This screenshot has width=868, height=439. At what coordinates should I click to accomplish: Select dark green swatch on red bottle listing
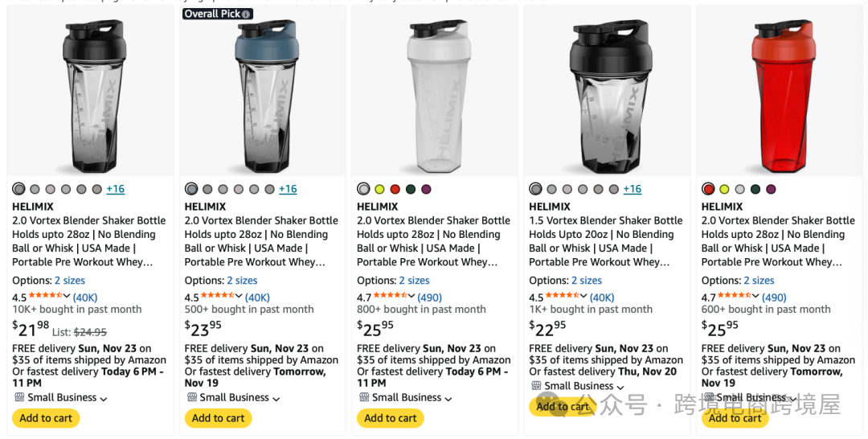click(x=755, y=189)
